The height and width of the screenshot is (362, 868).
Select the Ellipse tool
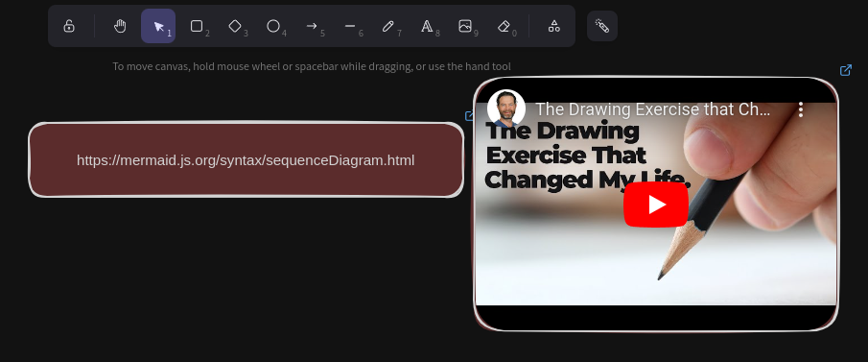(x=273, y=26)
